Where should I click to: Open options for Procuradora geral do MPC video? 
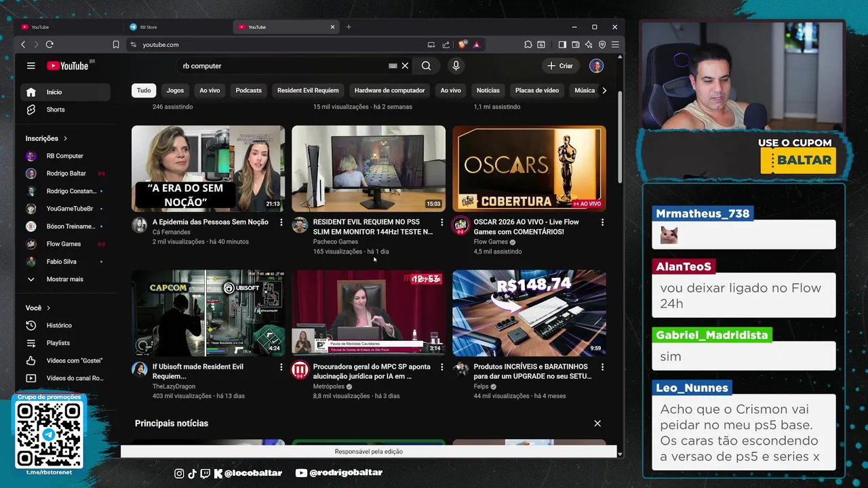click(441, 367)
